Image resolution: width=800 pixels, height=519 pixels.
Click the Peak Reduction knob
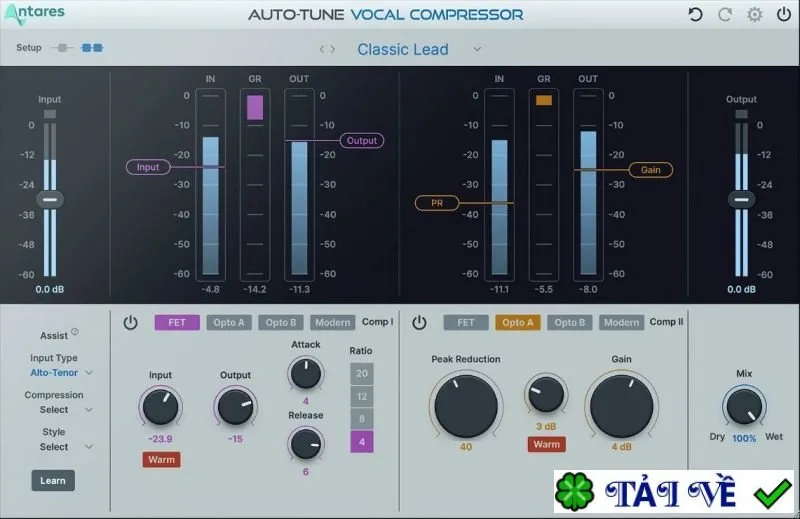tap(466, 407)
